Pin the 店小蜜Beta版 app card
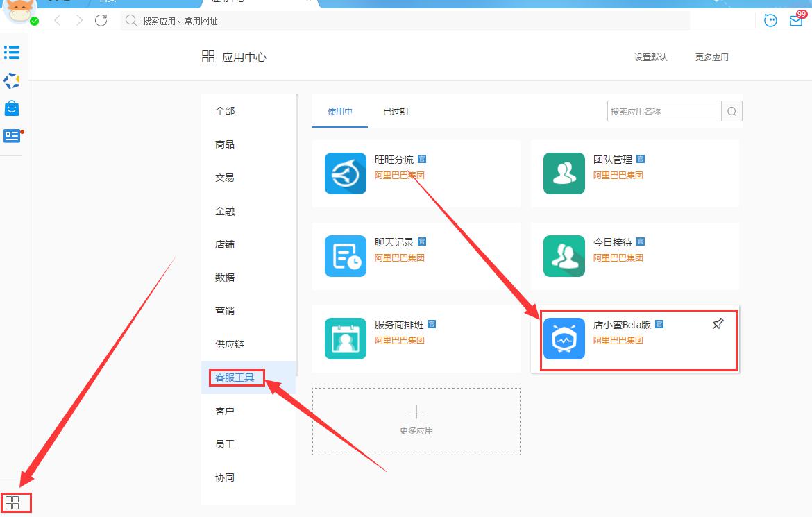 [x=718, y=323]
